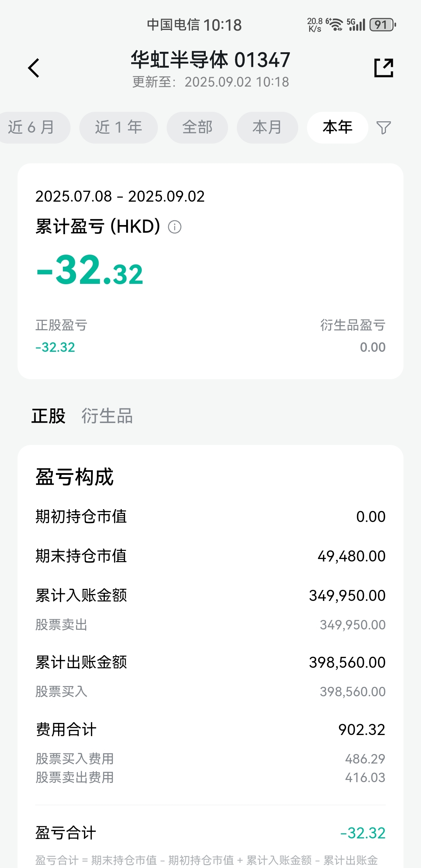Select the 本年 period chip
The width and height of the screenshot is (421, 868).
pos(338,127)
